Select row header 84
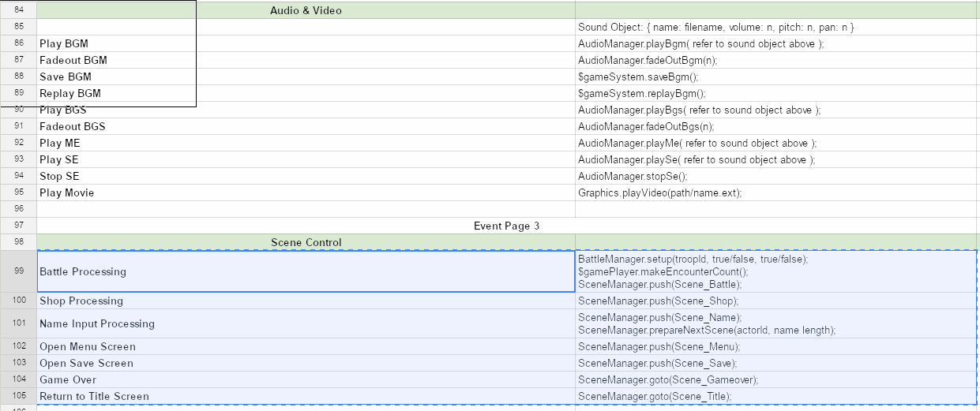Image resolution: width=980 pixels, height=411 pixels. click(x=18, y=10)
